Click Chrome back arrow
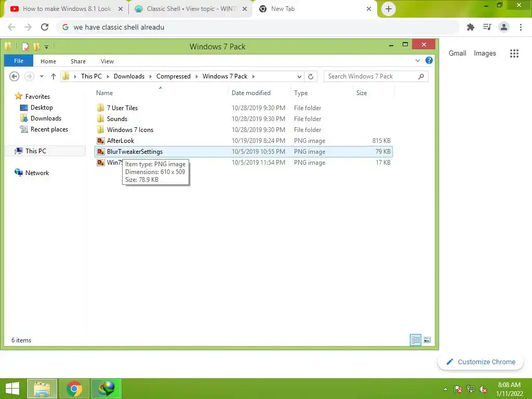The image size is (532, 399). (x=11, y=27)
